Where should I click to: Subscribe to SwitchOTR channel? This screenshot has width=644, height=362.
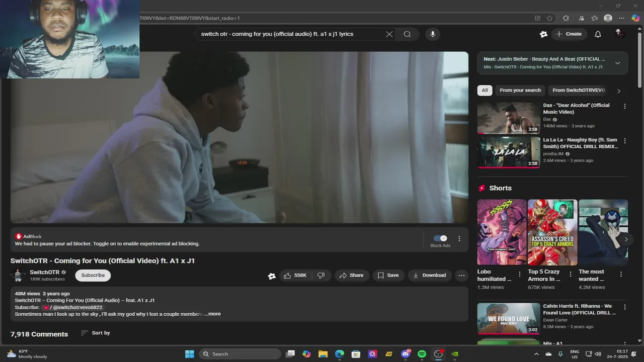tap(93, 276)
